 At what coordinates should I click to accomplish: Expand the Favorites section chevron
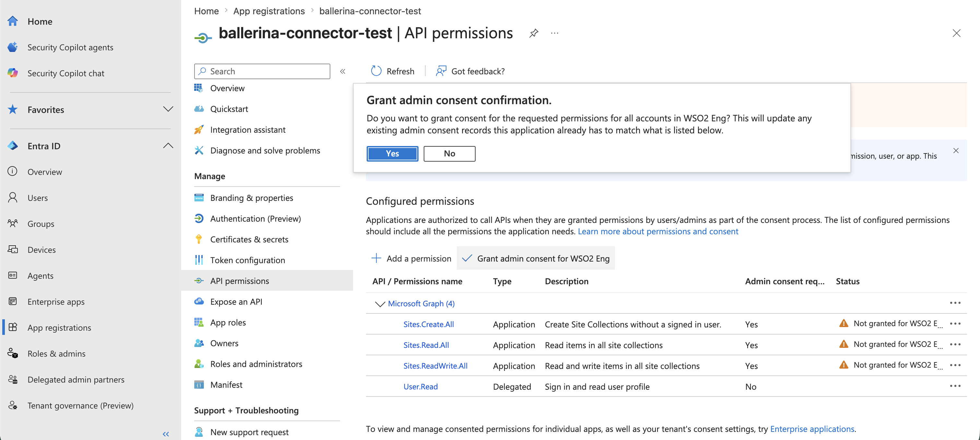pos(168,109)
